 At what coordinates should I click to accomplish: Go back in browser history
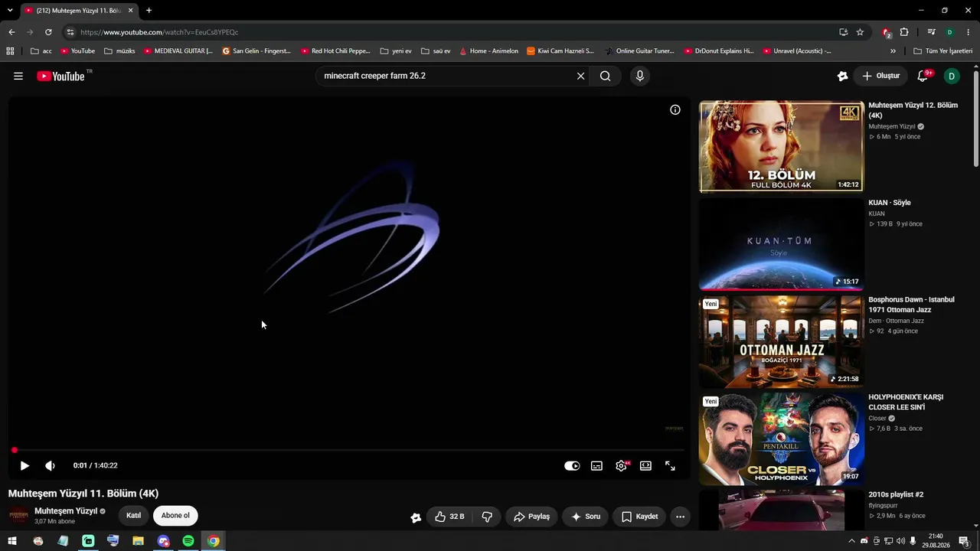11,32
